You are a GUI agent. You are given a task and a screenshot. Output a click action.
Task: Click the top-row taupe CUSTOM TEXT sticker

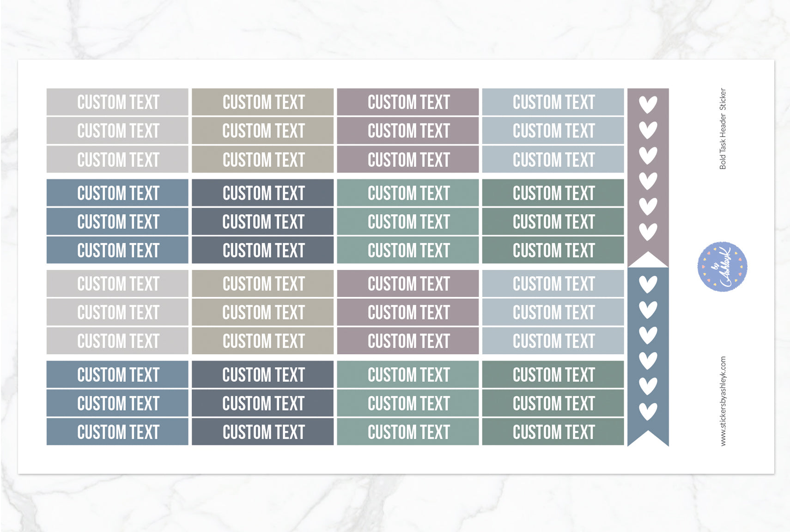(x=263, y=102)
